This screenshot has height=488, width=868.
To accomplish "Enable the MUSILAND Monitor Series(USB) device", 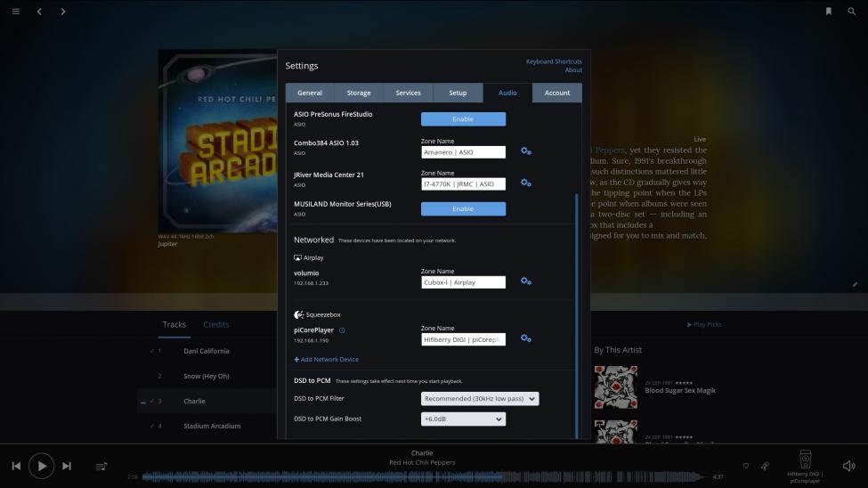I will click(x=463, y=209).
